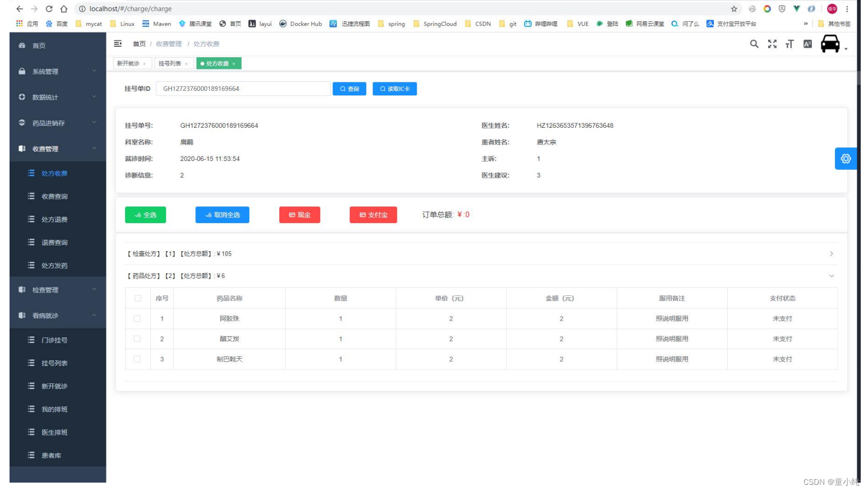The image size is (868, 491).
Task: Open 我的排班 in the sidebar
Action: [58, 409]
